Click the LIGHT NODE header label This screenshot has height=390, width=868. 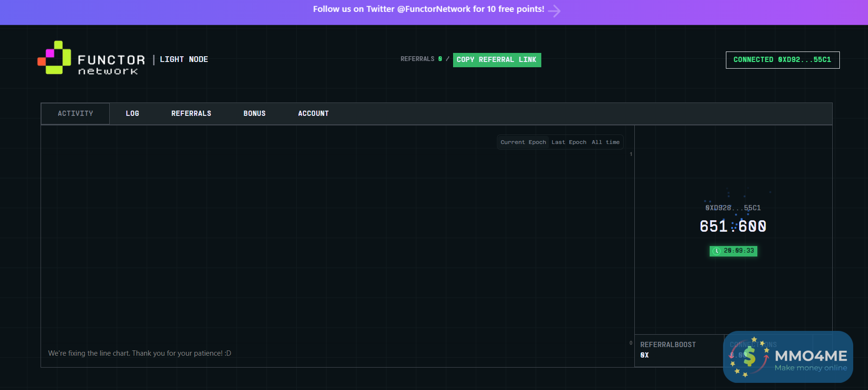tap(184, 59)
